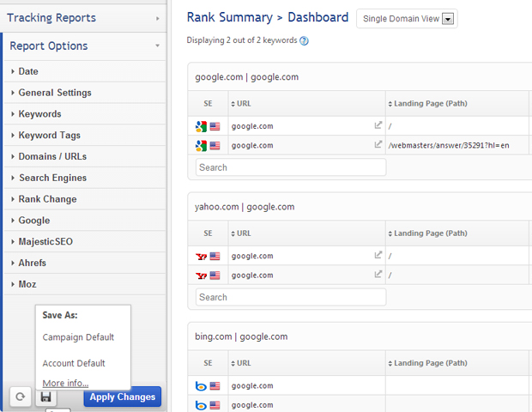The height and width of the screenshot is (412, 532).
Task: Open the help icon beside keywords count
Action: pos(304,40)
